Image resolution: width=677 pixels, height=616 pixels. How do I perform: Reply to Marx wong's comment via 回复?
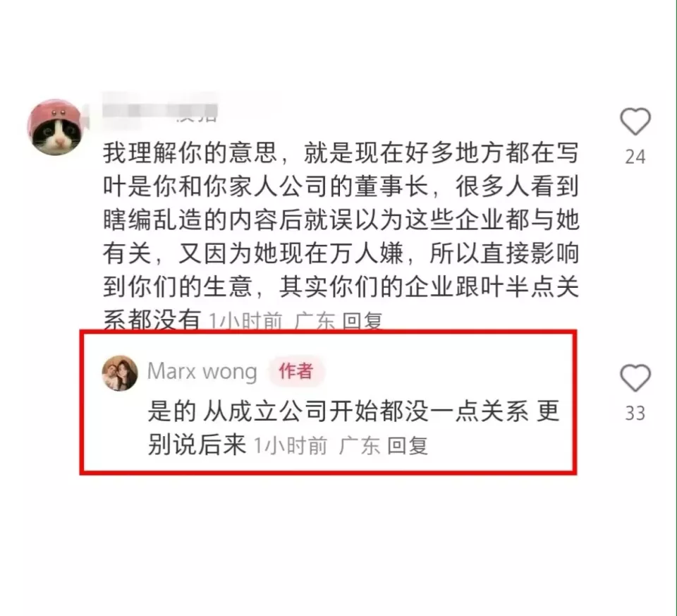click(408, 446)
